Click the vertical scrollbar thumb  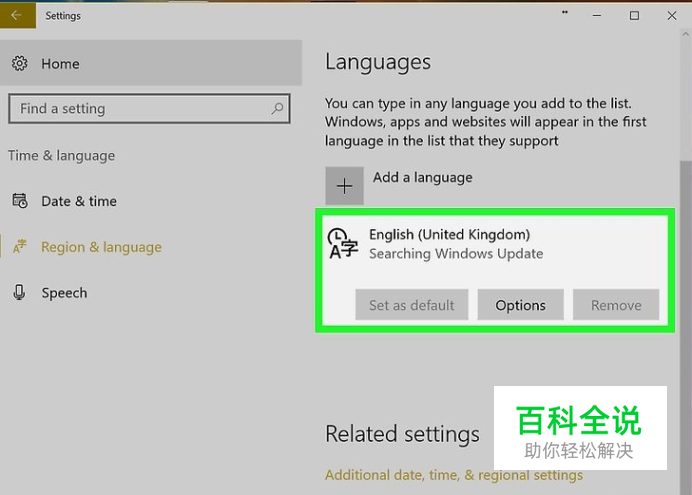pyautogui.click(x=685, y=326)
